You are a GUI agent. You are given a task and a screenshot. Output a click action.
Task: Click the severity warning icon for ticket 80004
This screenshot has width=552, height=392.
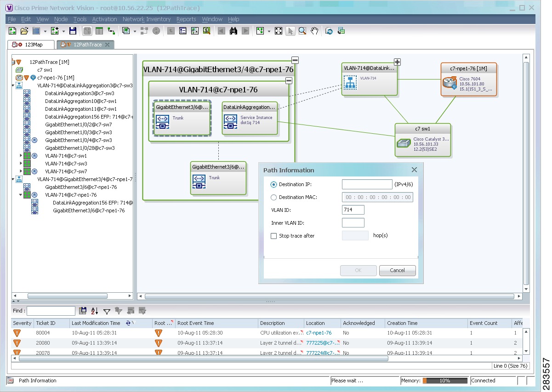tap(17, 333)
